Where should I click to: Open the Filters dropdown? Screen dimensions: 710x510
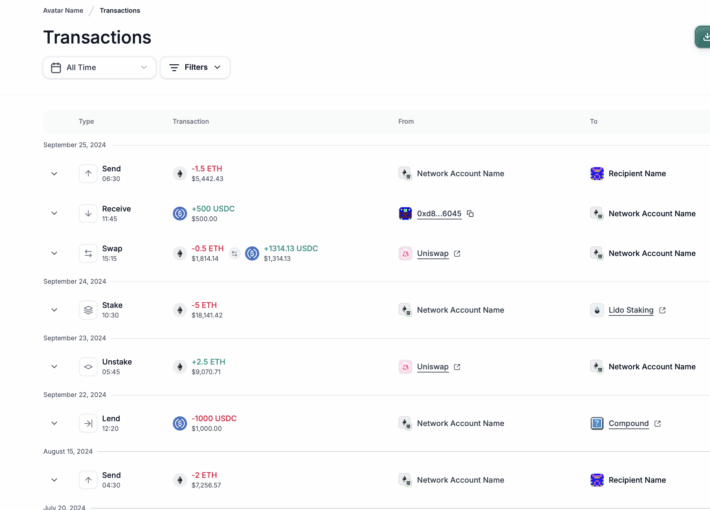point(195,67)
